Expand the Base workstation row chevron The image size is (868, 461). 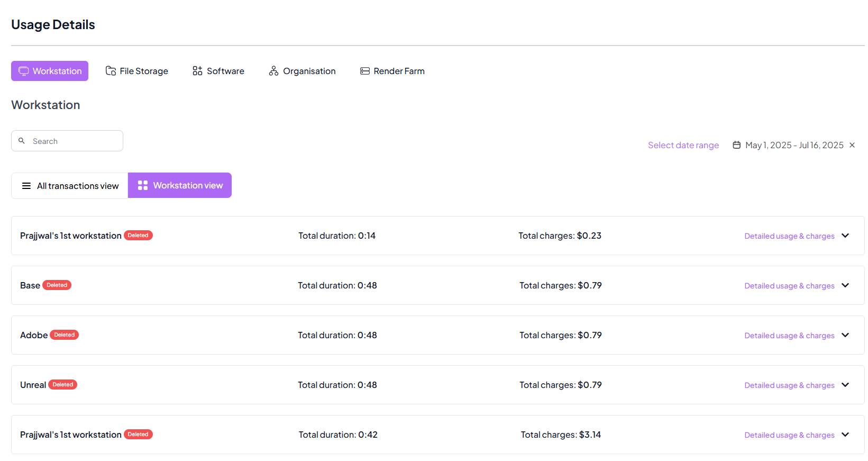point(845,285)
